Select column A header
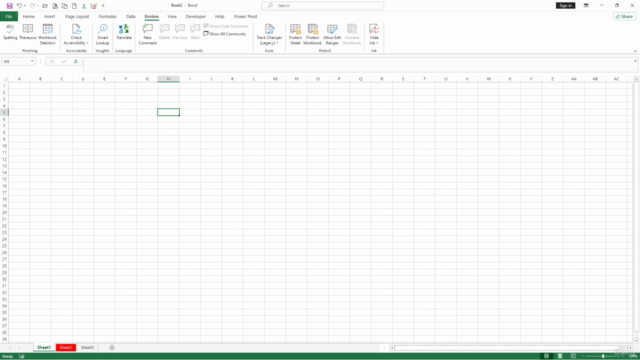The width and height of the screenshot is (640, 360). (19, 79)
